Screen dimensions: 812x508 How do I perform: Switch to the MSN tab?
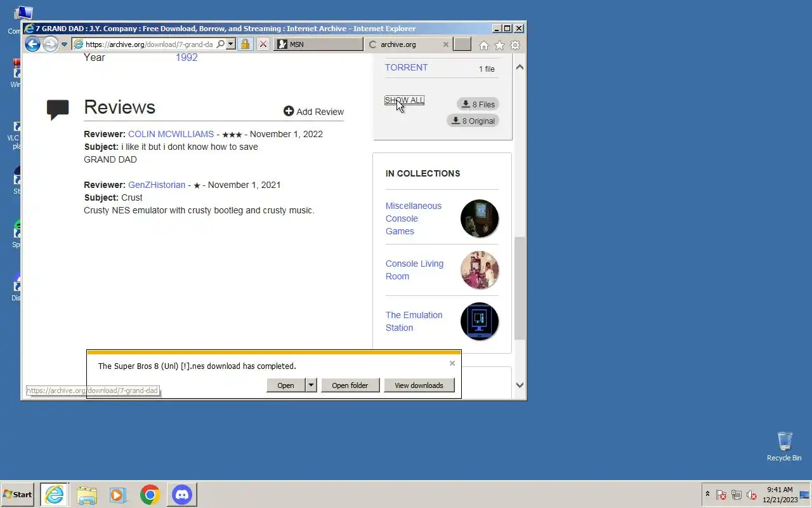coord(318,44)
